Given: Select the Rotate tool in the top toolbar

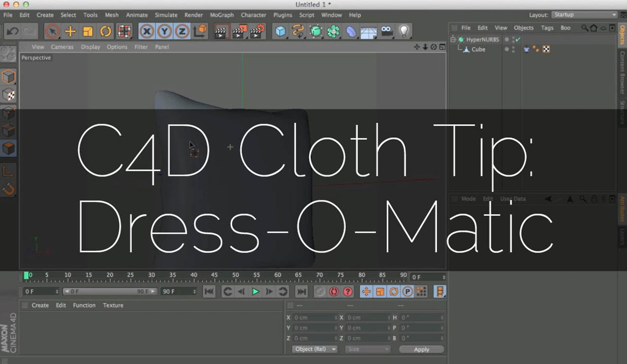Looking at the screenshot, I should pos(106,31).
